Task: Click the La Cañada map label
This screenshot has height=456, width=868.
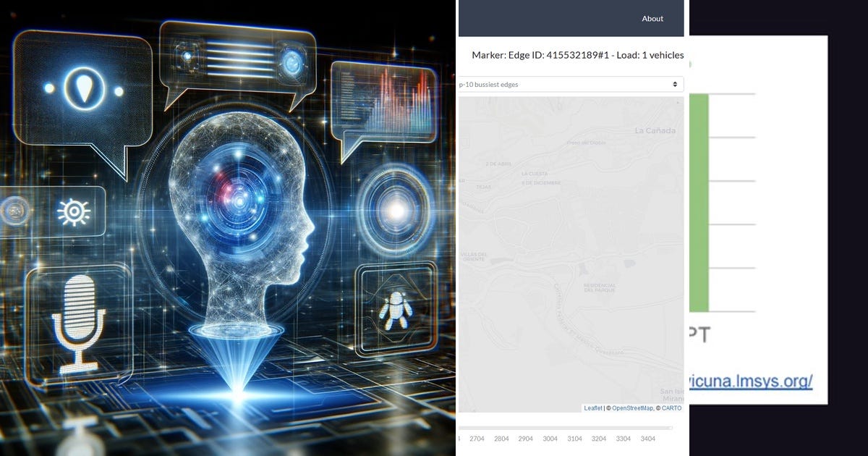Action: pos(654,131)
